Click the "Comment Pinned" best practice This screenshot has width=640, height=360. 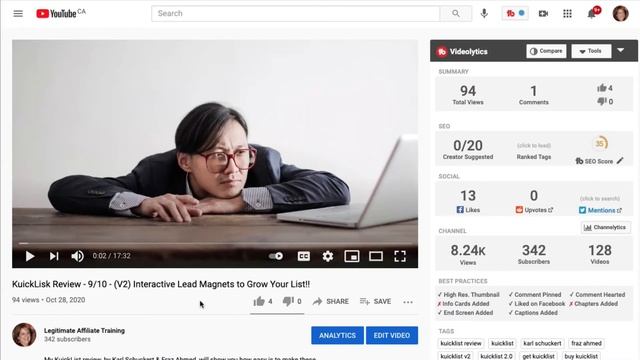pos(535,295)
